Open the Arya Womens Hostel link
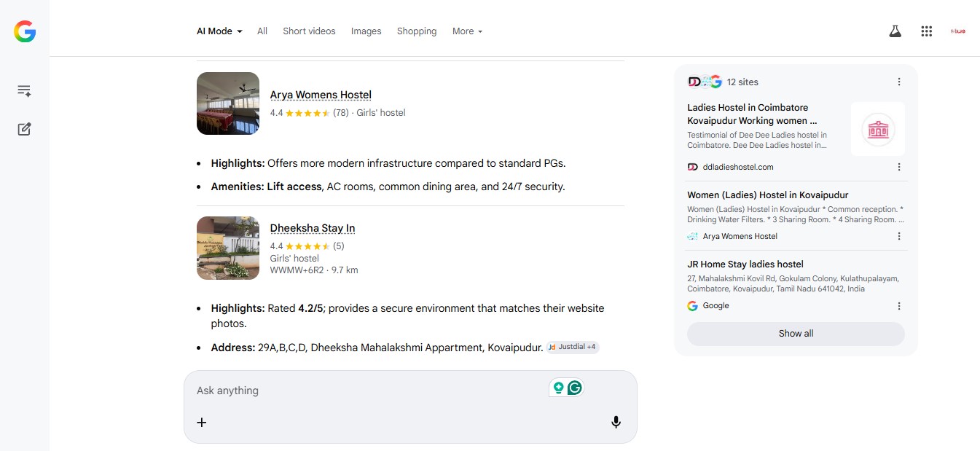980x451 pixels. pyautogui.click(x=321, y=95)
